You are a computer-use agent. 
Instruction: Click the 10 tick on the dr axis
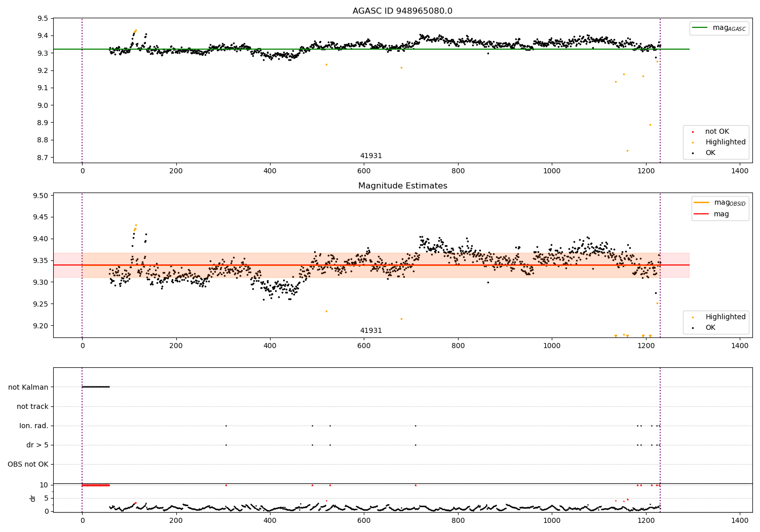click(44, 485)
